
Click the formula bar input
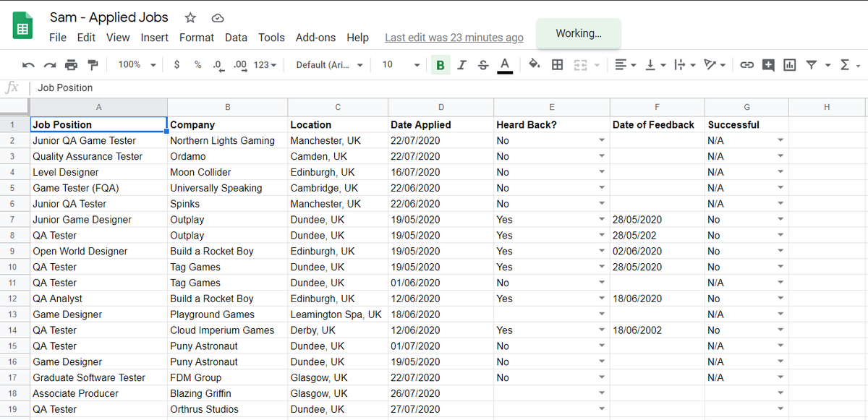(448, 87)
